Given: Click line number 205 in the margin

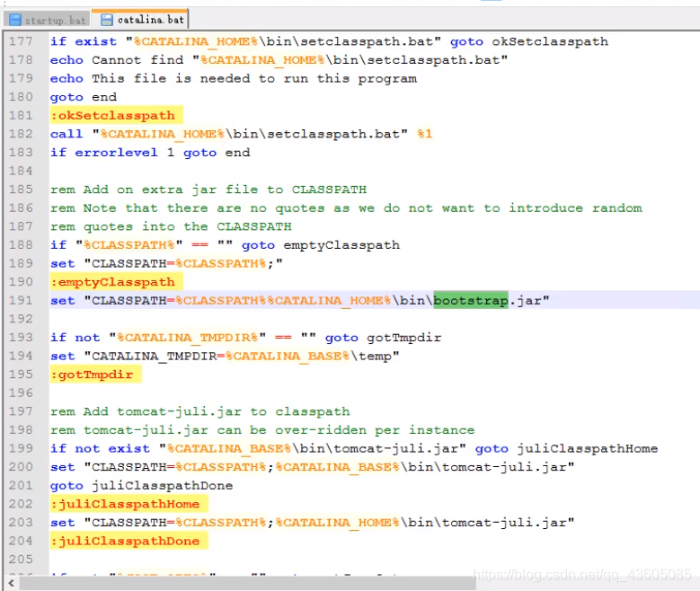Looking at the screenshot, I should pyautogui.click(x=21, y=560).
